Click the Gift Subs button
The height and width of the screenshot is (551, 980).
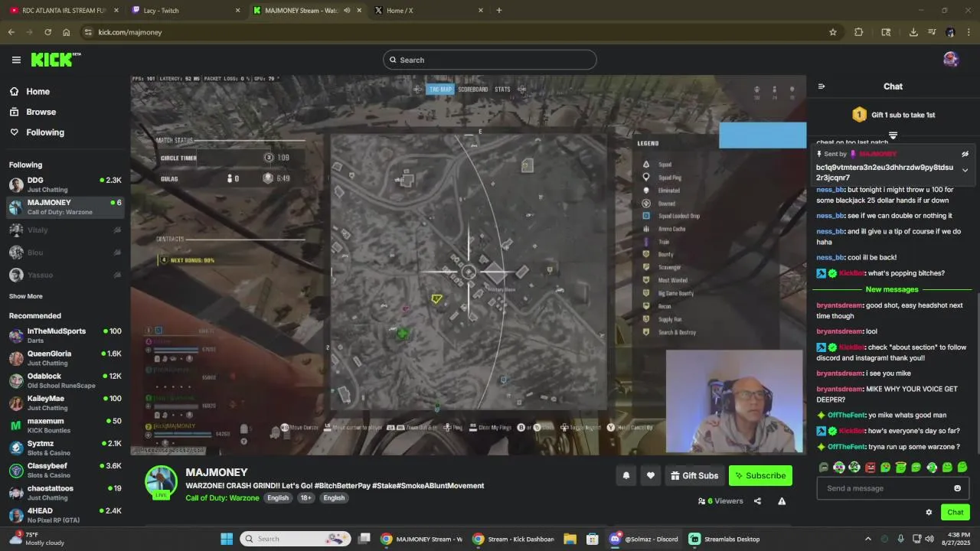click(694, 475)
